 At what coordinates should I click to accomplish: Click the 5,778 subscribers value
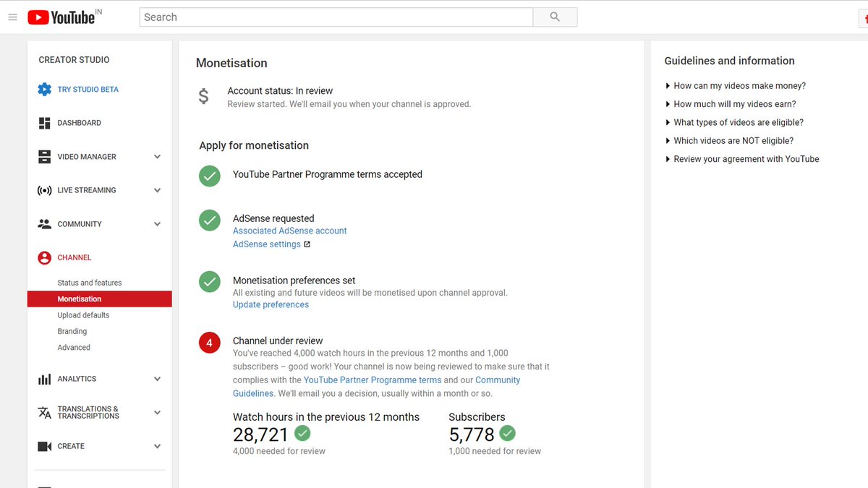click(x=472, y=435)
